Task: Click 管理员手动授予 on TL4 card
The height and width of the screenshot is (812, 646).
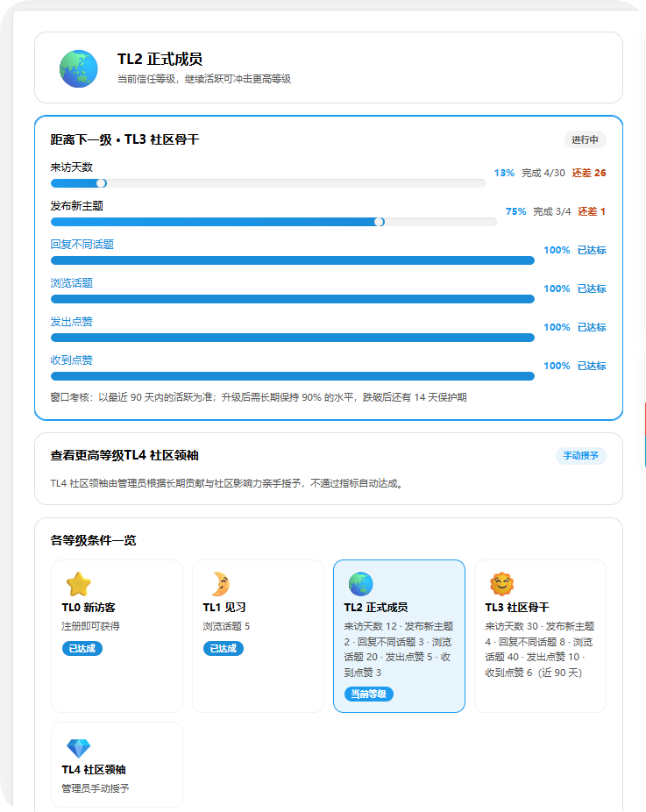Action: click(96, 788)
